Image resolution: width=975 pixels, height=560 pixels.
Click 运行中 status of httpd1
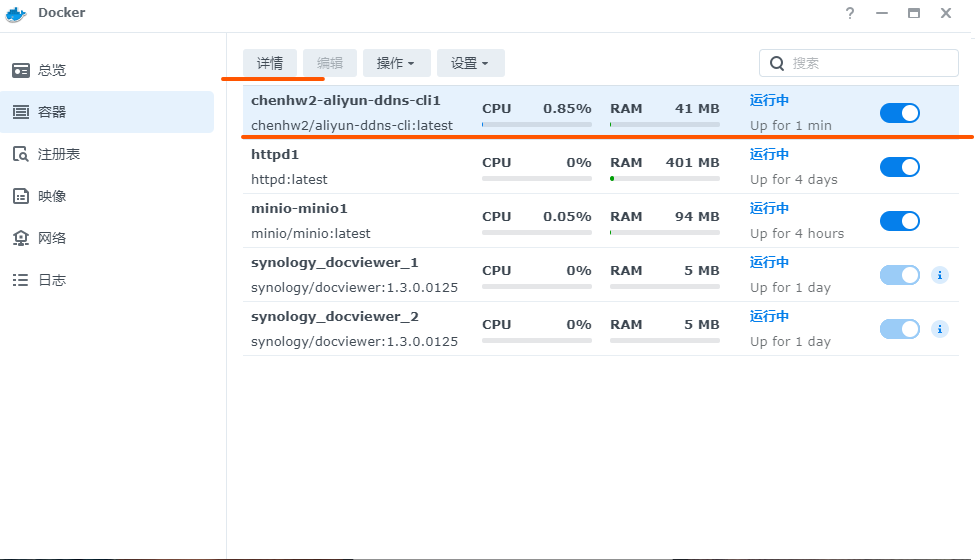pos(769,154)
